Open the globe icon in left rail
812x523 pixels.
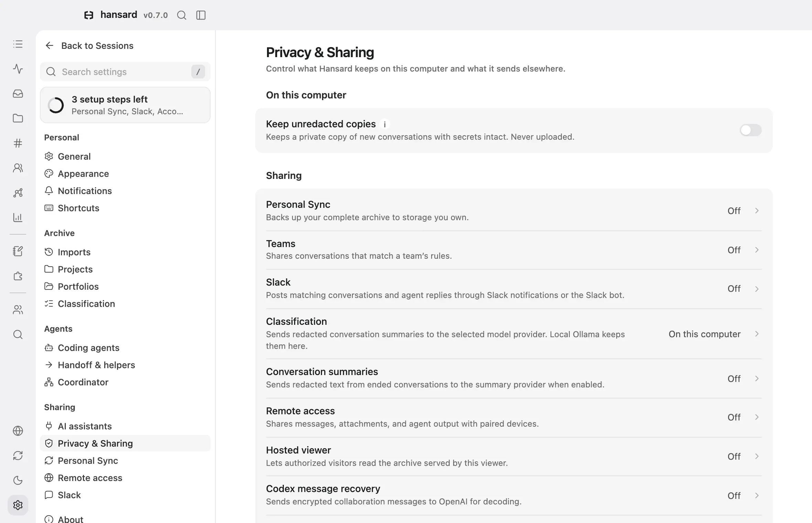18,431
